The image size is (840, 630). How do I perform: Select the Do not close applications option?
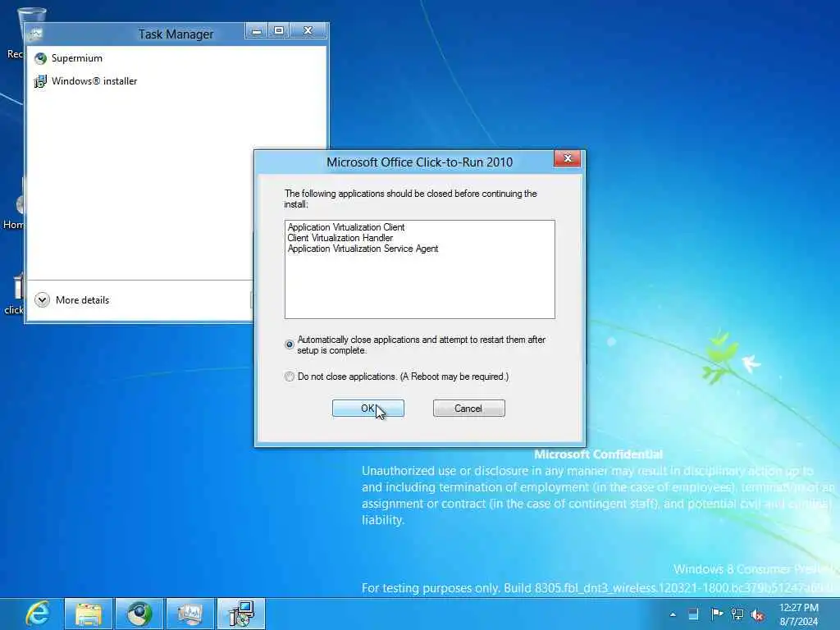click(290, 377)
